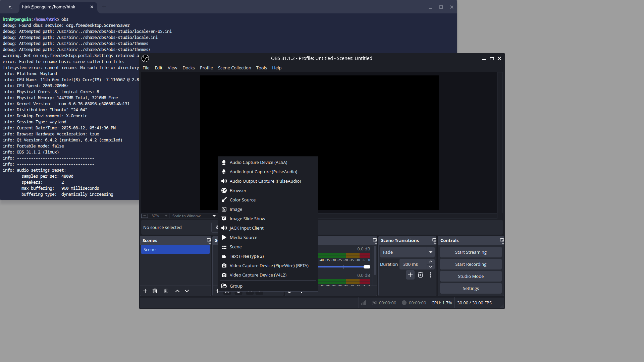Toggle Studio Mode on
The image size is (644, 362).
[471, 276]
